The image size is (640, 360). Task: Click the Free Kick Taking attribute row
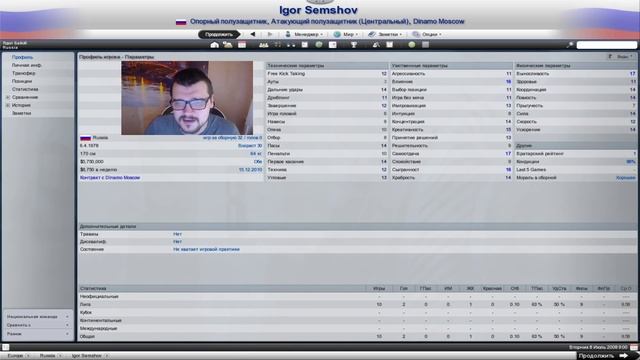point(327,73)
